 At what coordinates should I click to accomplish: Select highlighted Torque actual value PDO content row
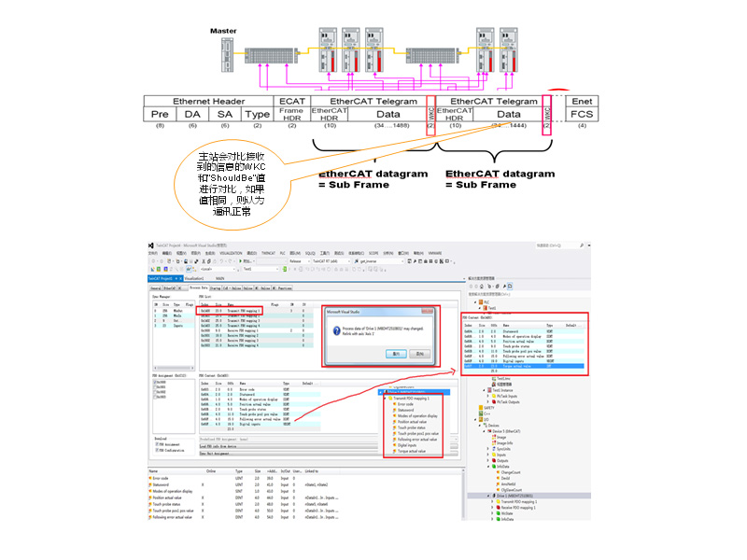click(524, 366)
